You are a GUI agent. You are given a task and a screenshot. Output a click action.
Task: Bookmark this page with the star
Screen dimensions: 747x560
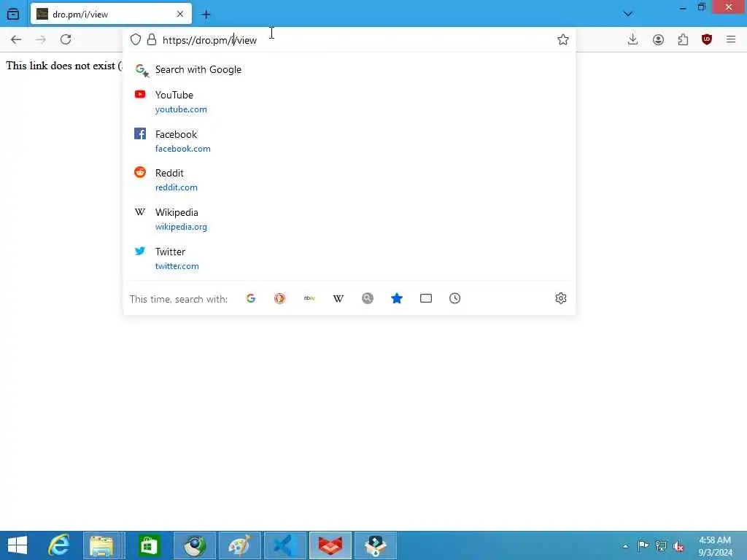pos(563,39)
